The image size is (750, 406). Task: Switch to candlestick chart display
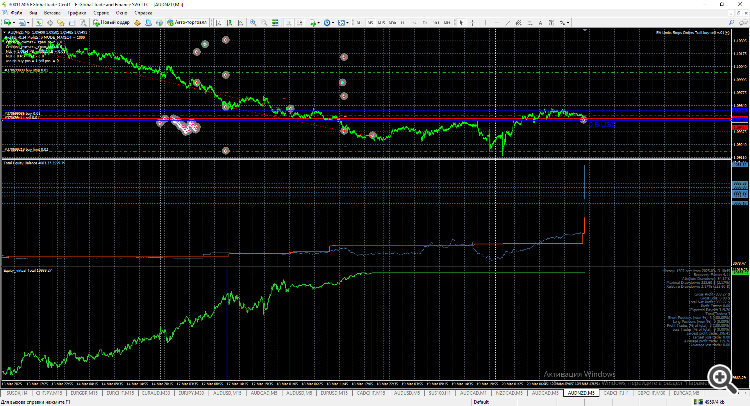[230, 22]
